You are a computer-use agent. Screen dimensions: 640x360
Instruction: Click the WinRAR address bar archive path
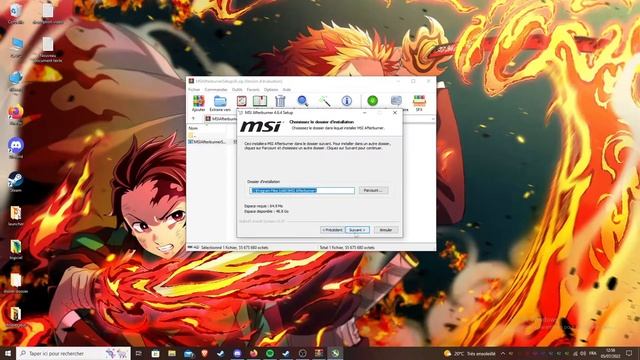222,119
